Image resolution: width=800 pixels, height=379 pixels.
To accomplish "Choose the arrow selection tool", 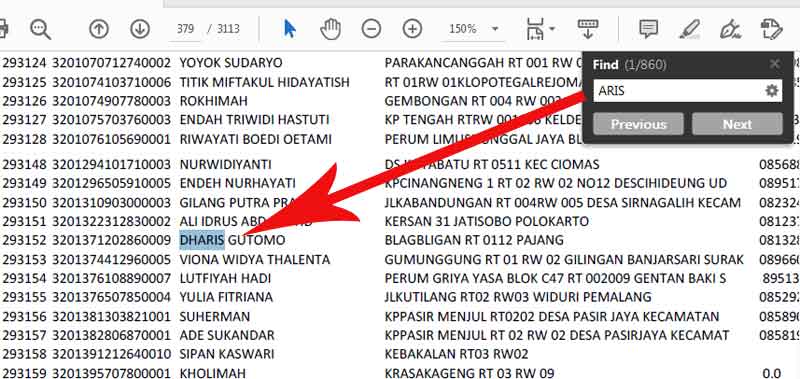I will click(289, 29).
